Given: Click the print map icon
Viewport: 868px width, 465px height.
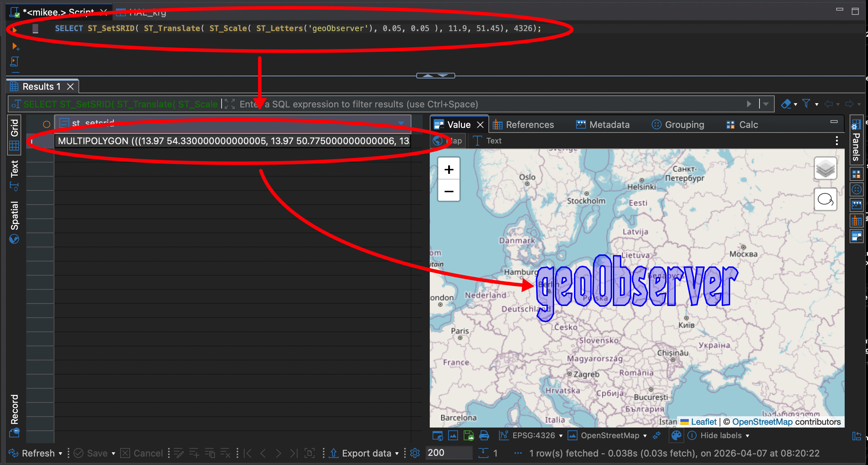Looking at the screenshot, I should [x=484, y=436].
